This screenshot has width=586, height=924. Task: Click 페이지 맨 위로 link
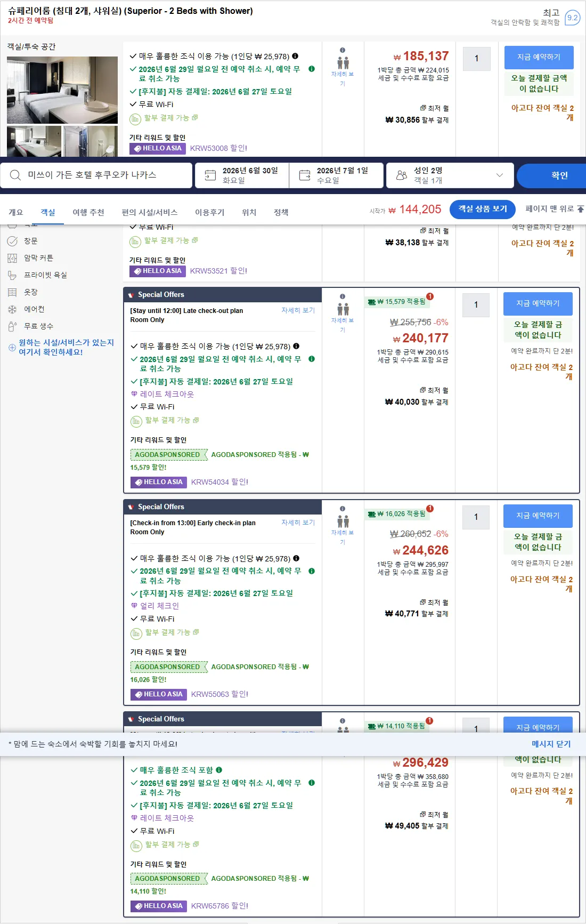[555, 209]
